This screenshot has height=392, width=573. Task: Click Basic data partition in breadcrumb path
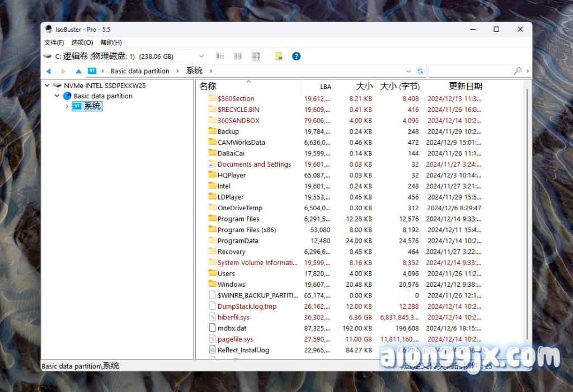pos(140,71)
